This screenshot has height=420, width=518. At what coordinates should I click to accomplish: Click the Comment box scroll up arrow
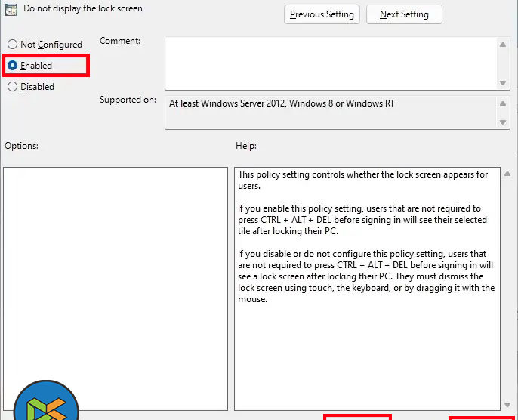tap(503, 45)
